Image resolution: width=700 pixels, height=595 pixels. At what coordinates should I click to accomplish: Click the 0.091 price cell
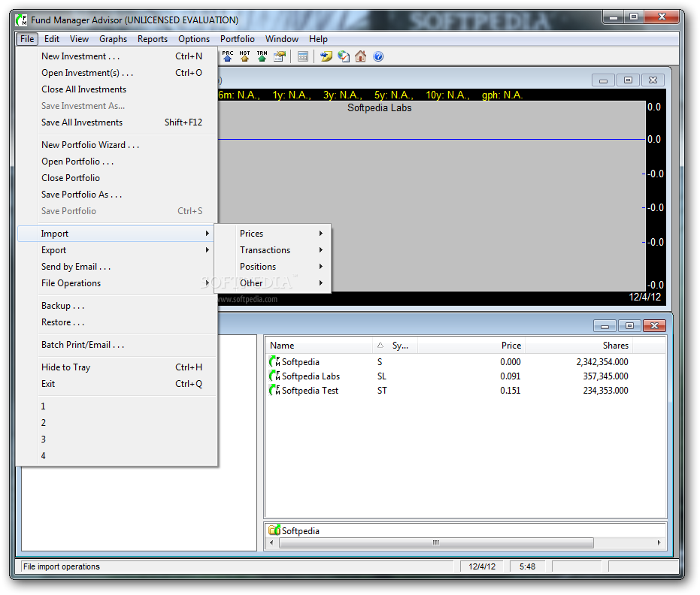[x=511, y=376]
